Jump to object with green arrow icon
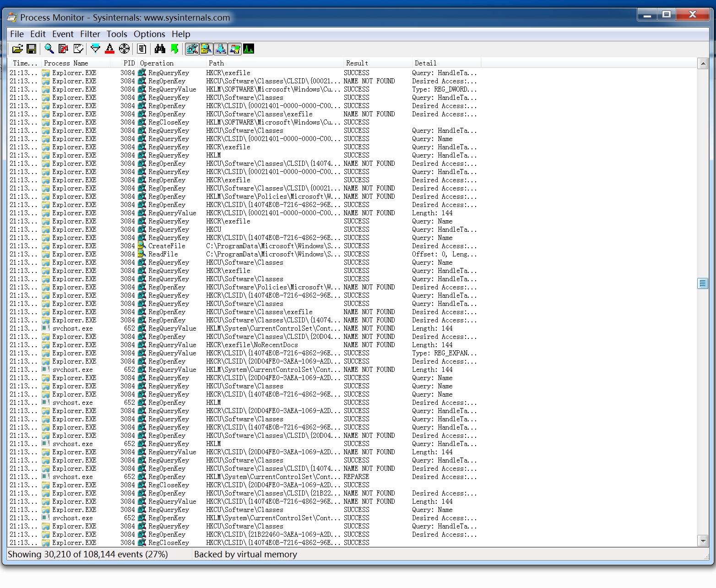 [174, 49]
